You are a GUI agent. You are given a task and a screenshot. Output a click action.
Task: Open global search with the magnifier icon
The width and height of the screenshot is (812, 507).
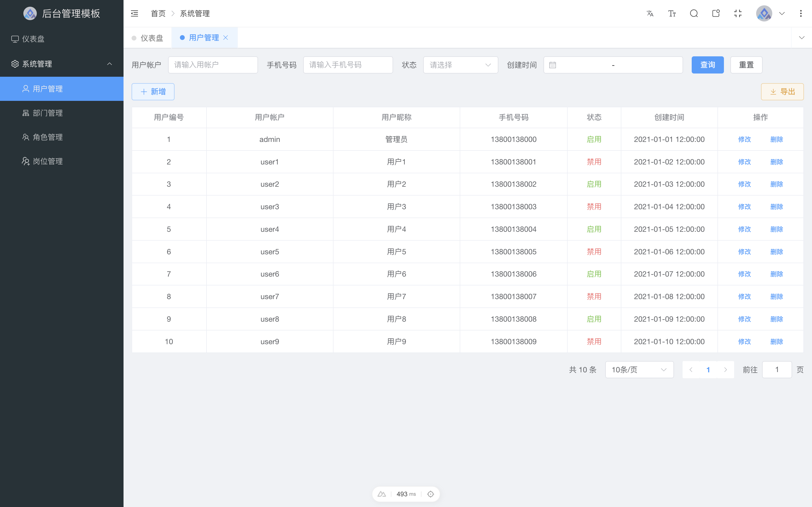(694, 13)
